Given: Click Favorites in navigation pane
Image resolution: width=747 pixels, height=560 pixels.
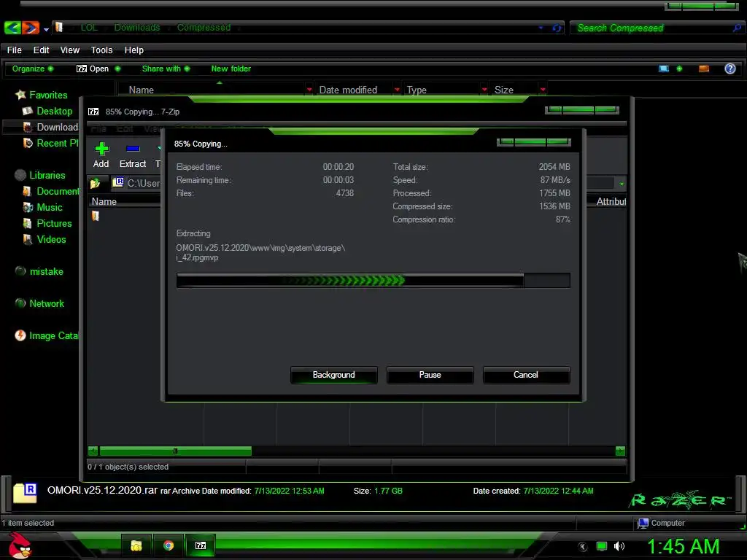Looking at the screenshot, I should [48, 95].
